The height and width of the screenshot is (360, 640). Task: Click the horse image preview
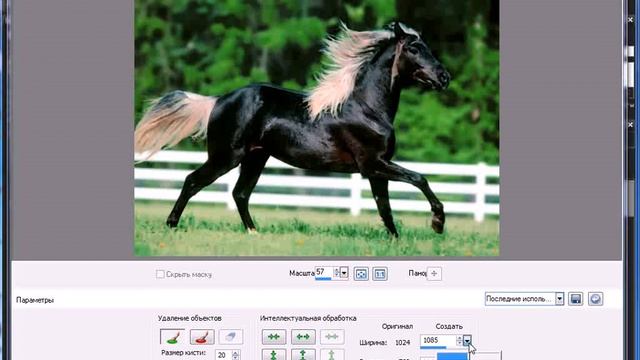[317, 127]
